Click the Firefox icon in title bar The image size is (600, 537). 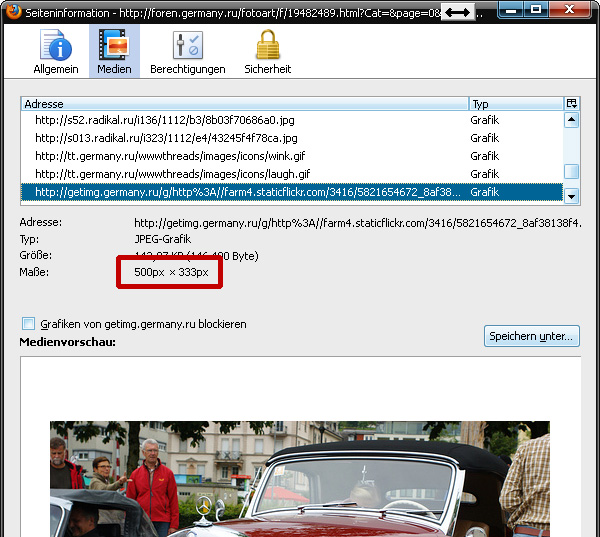pyautogui.click(x=11, y=11)
